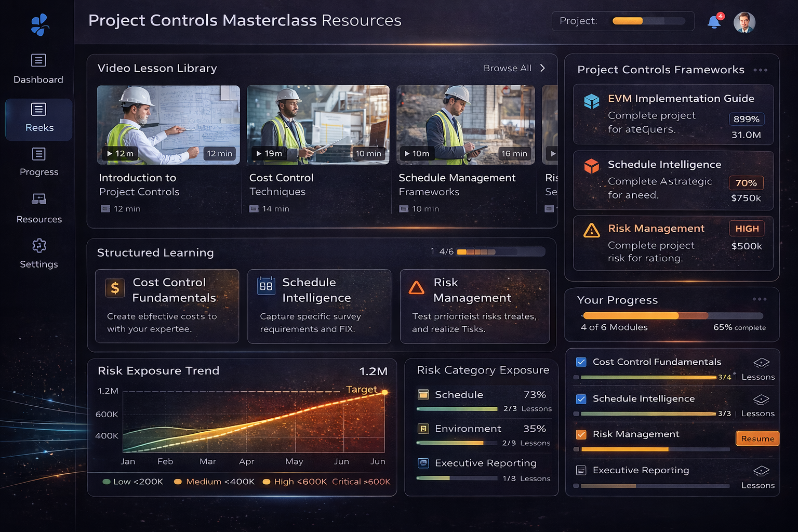Click the Project progress bar in header
This screenshot has height=532, width=798.
[648, 21]
